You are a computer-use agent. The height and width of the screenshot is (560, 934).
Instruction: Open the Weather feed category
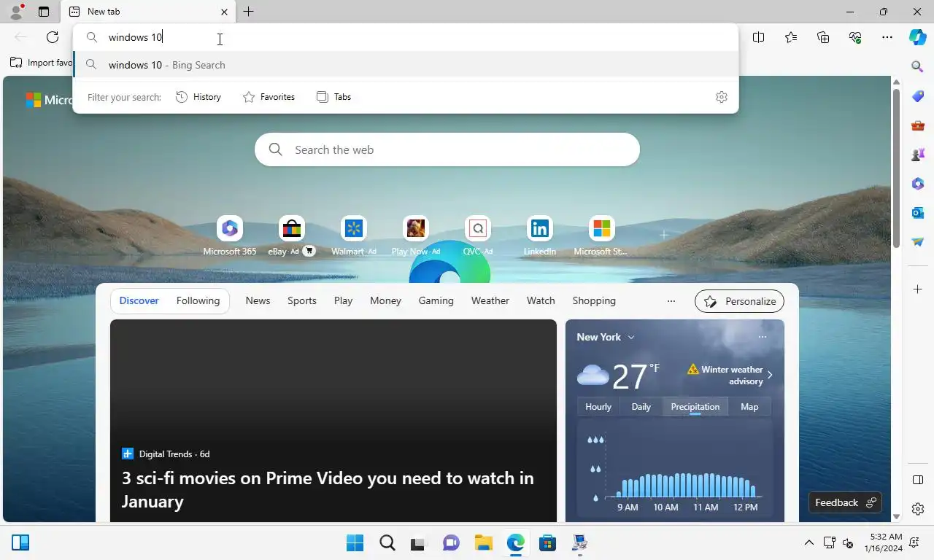tap(490, 300)
